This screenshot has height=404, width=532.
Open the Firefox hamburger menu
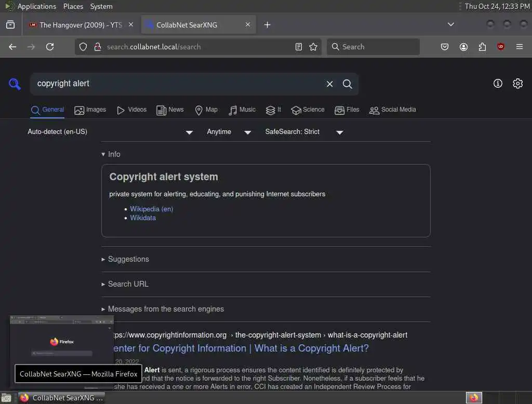click(x=520, y=47)
